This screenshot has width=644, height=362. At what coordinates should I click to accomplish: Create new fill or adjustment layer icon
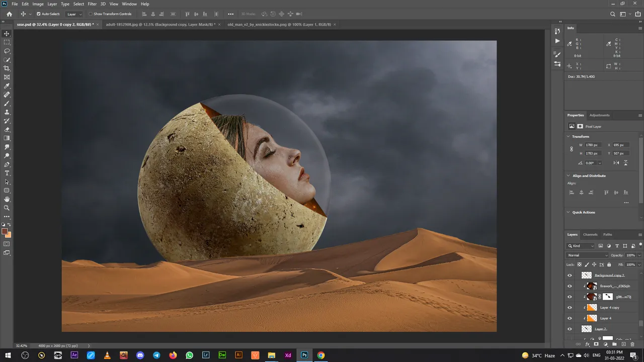tap(605, 344)
